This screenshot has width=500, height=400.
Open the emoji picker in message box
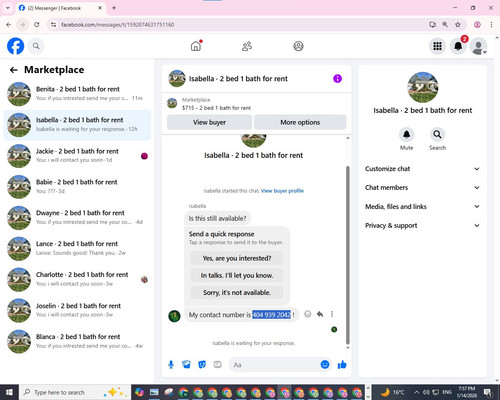(325, 365)
